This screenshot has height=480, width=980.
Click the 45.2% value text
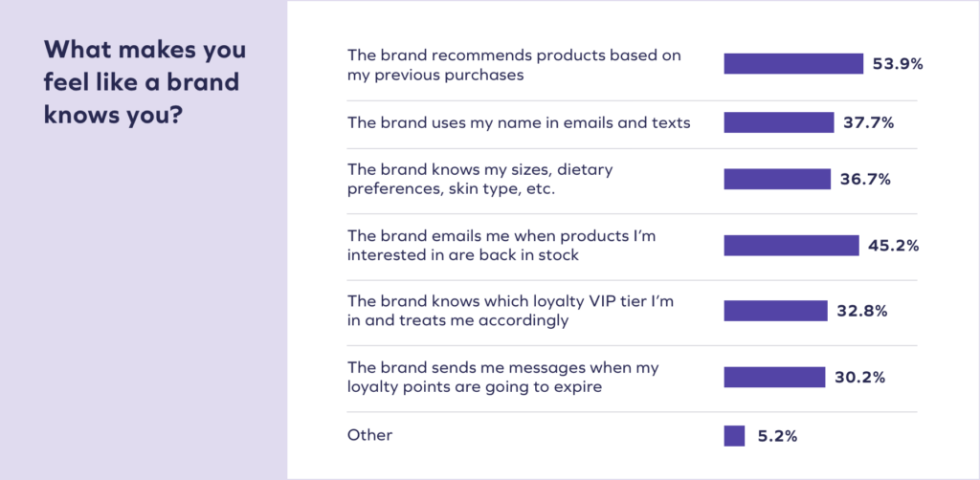tap(893, 246)
